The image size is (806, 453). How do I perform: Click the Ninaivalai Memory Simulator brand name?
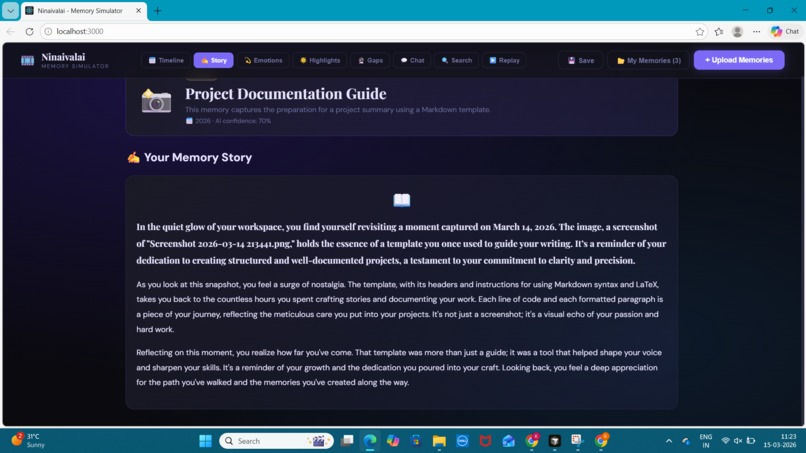pos(75,60)
